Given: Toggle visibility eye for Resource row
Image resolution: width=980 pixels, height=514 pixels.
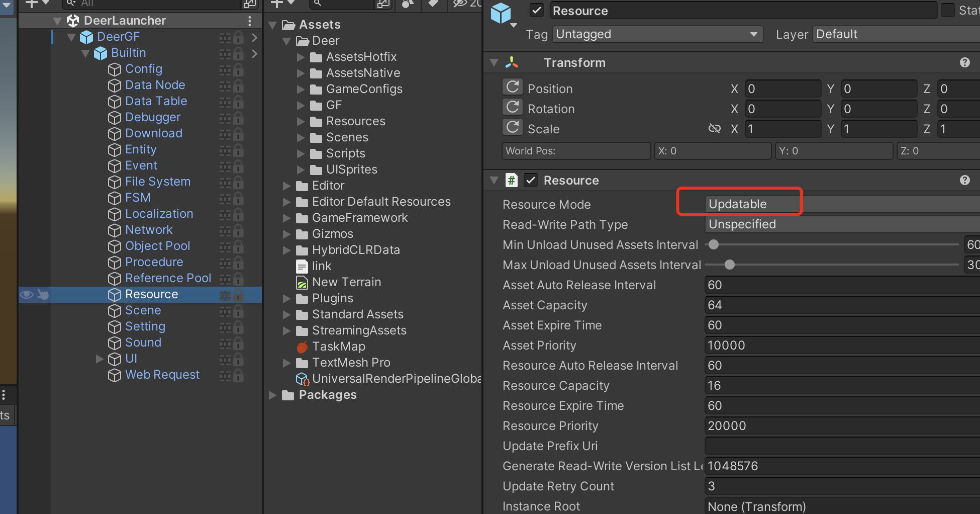Looking at the screenshot, I should 27,294.
